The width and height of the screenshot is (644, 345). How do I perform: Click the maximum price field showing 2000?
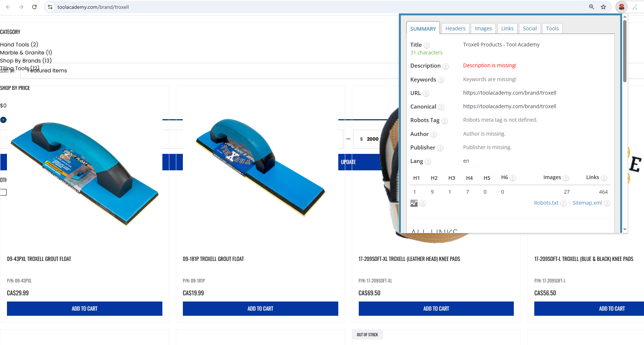click(376, 139)
